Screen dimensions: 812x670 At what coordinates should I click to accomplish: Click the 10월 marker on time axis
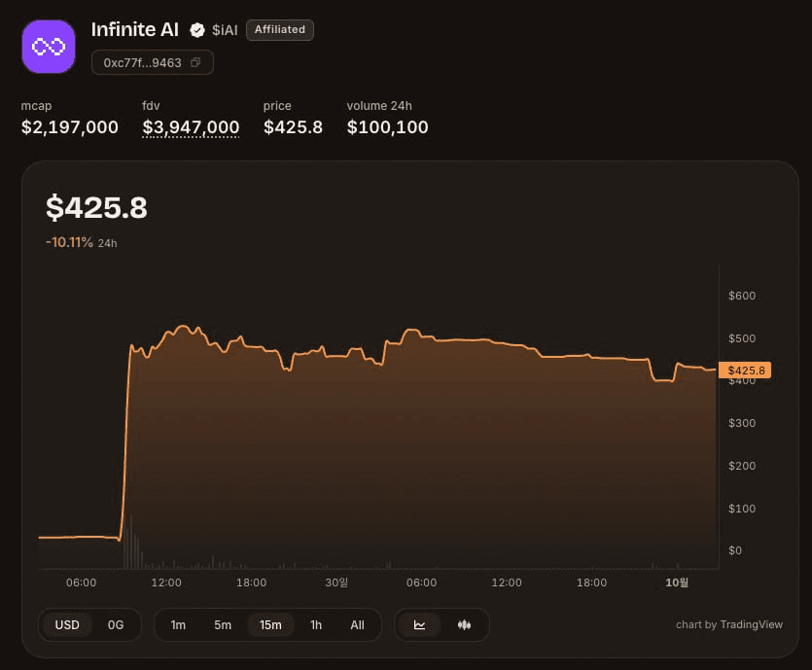677,582
